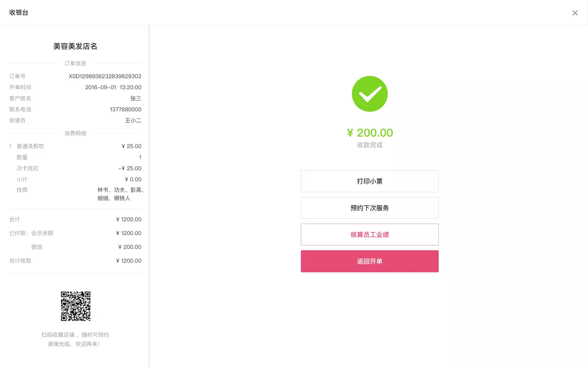Screen dimensions: 588x368
Task: Click the phone number 1377880000
Action: [x=126, y=109]
